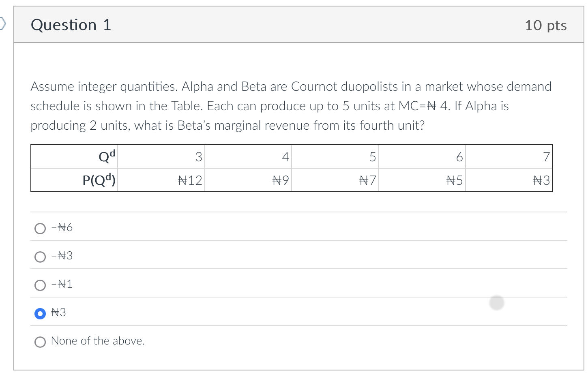Image resolution: width=588 pixels, height=381 pixels.
Task: Select the None of the above option
Action: (x=40, y=342)
